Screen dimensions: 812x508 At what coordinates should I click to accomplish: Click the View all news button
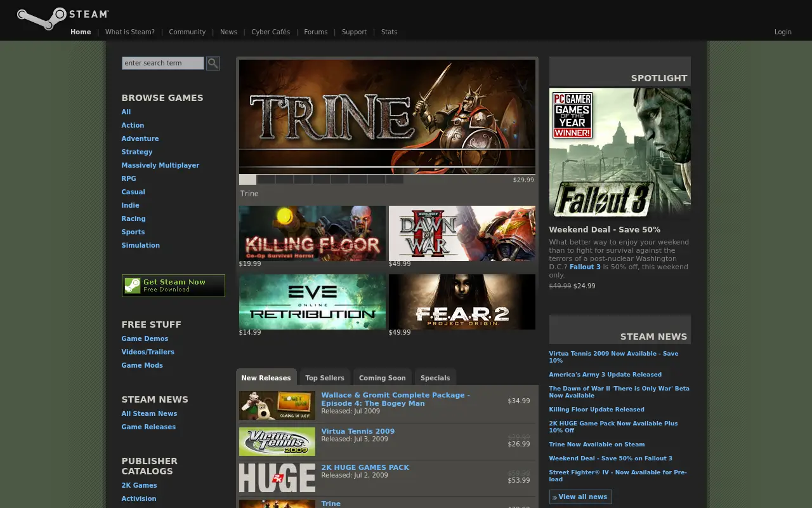pos(580,497)
